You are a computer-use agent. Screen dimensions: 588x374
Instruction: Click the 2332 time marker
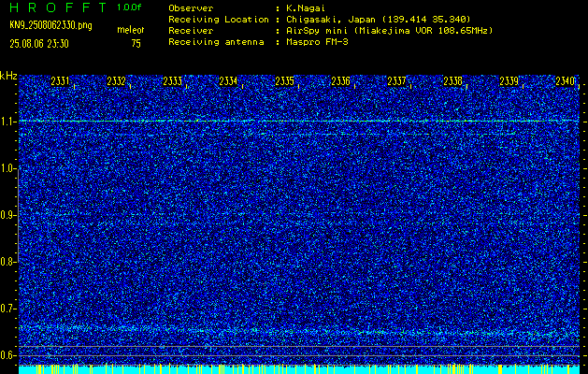point(116,81)
